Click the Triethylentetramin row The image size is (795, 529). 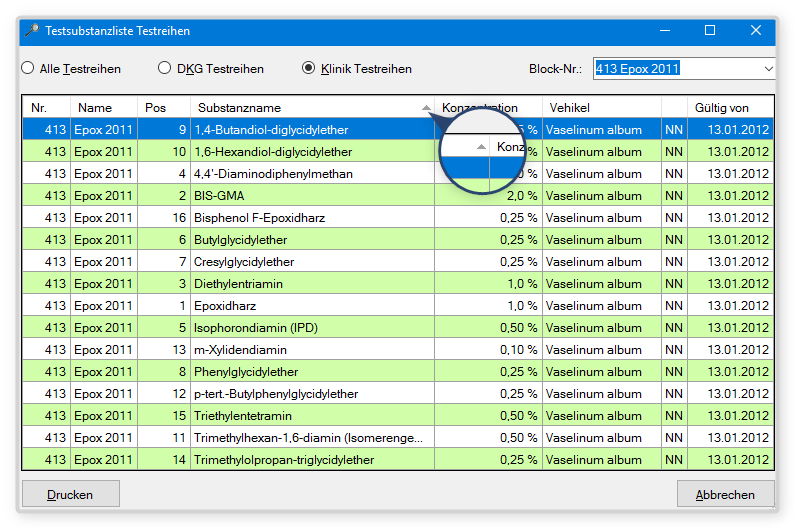(x=312, y=416)
